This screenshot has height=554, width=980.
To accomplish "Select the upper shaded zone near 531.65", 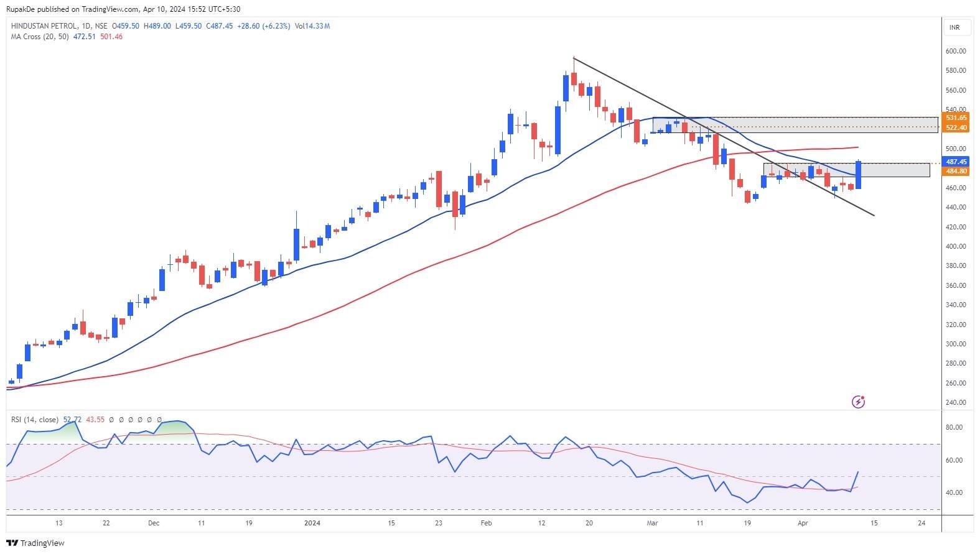I will point(795,125).
